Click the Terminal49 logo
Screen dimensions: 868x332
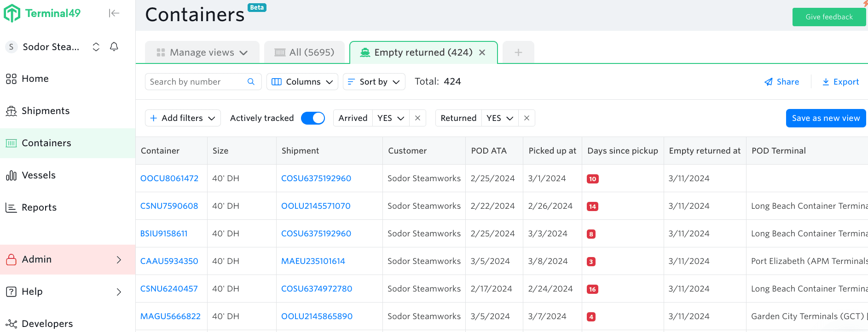42,13
